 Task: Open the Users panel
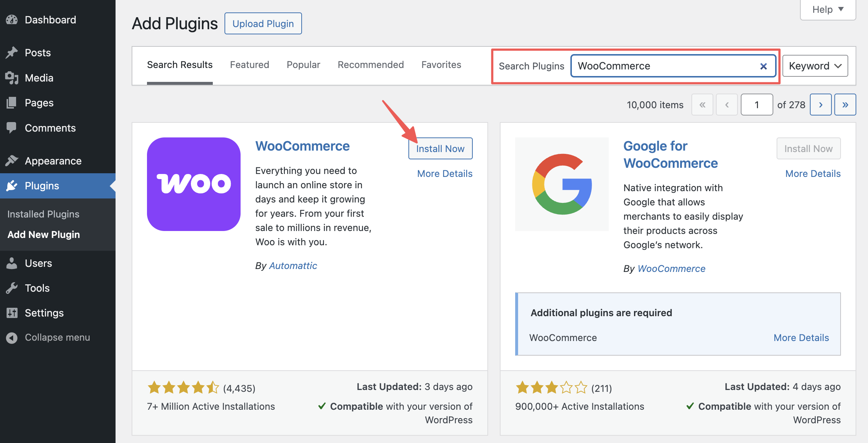38,263
